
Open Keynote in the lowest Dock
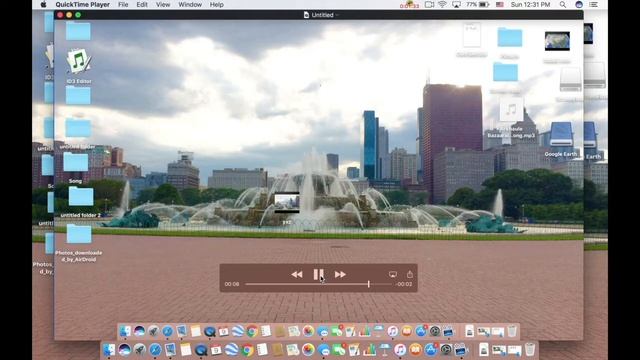click(385, 350)
